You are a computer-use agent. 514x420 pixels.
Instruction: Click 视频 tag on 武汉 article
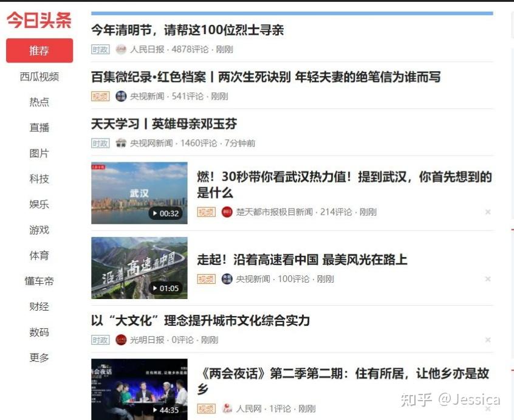click(206, 212)
